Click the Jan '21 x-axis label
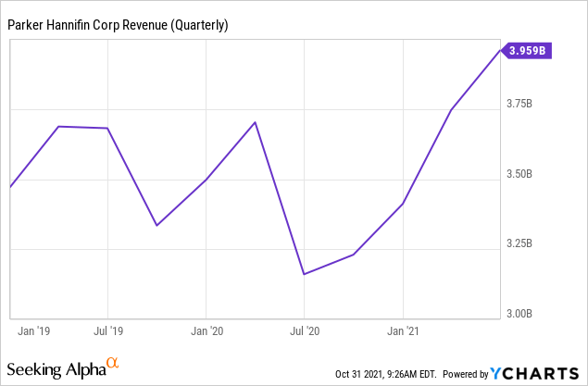 click(403, 330)
